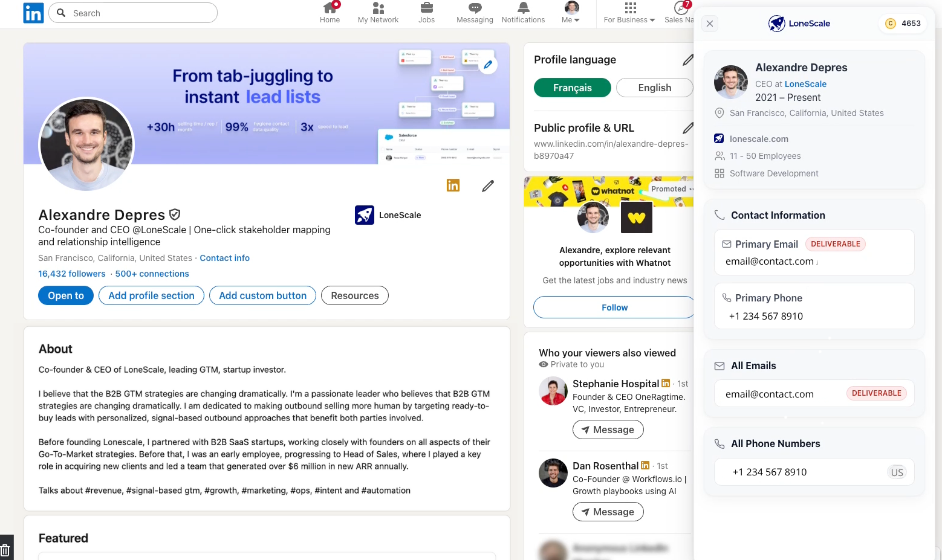View the 16,432 followers link

(72, 274)
